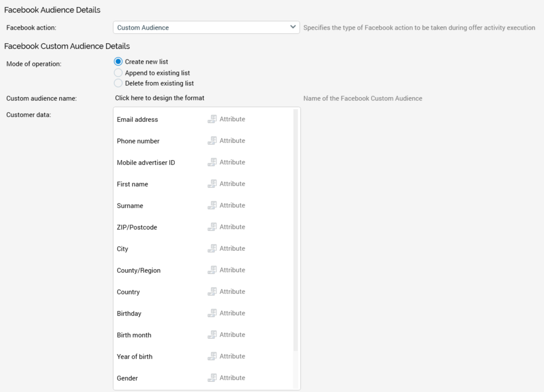Viewport: 544px width, 392px height.
Task: Click the attribute icon for First name
Action: (212, 184)
